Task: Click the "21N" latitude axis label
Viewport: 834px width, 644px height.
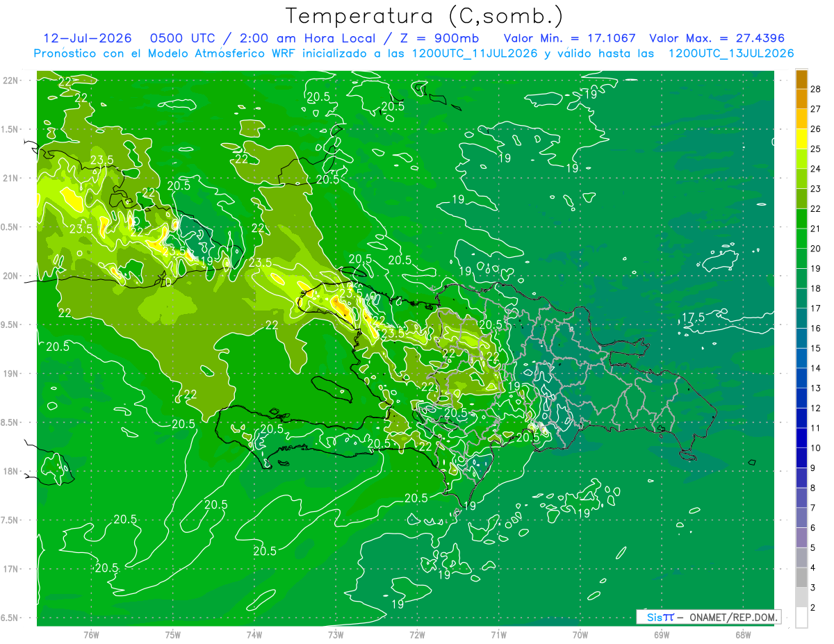Action: [12, 178]
